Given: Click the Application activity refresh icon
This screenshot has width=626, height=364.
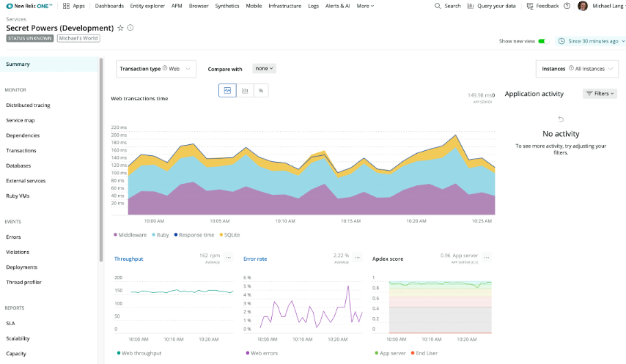Looking at the screenshot, I should pyautogui.click(x=561, y=119).
